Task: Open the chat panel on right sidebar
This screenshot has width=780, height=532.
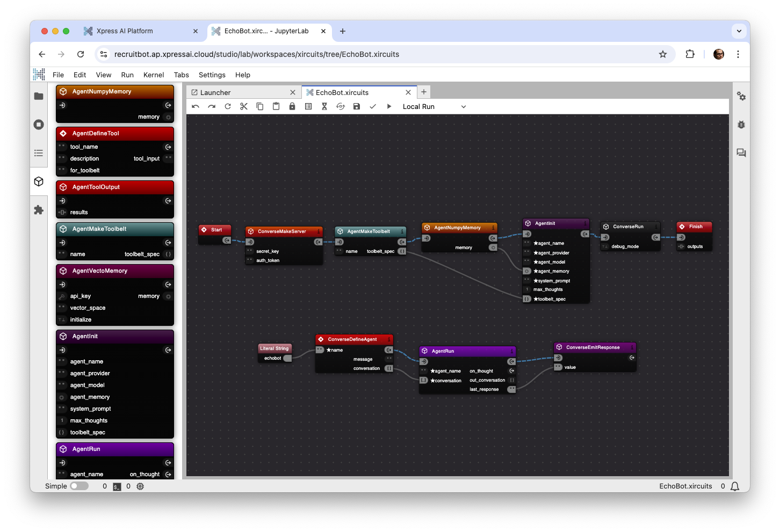Action: (x=741, y=153)
